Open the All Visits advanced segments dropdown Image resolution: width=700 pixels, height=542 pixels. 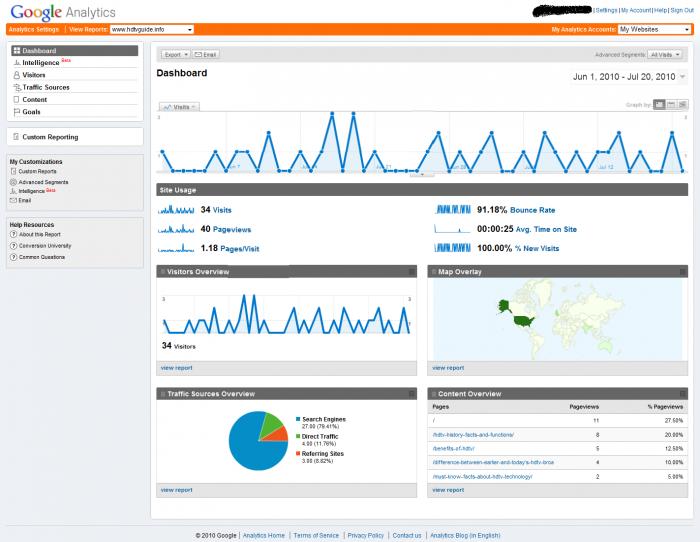point(665,54)
